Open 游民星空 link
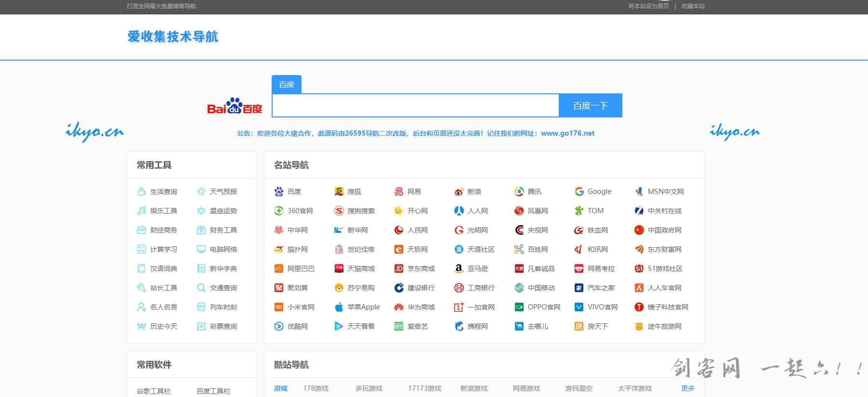Image resolution: width=868 pixels, height=397 pixels. 579,388
